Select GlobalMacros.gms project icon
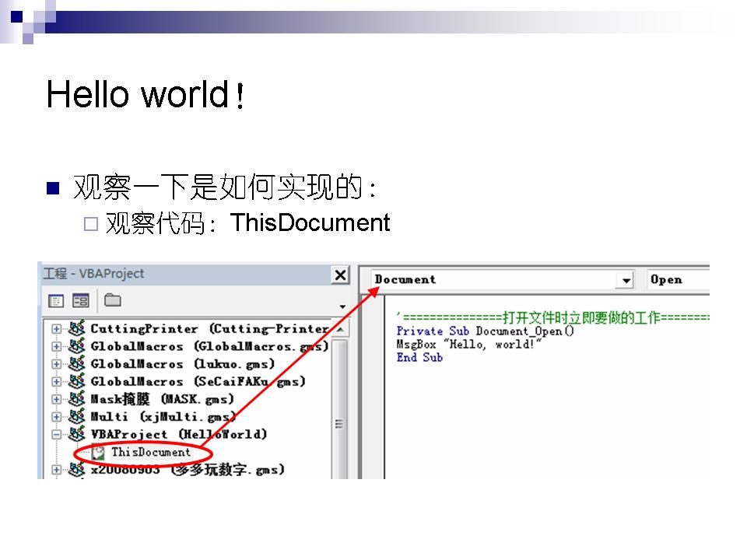This screenshot has width=747, height=560. 76,345
